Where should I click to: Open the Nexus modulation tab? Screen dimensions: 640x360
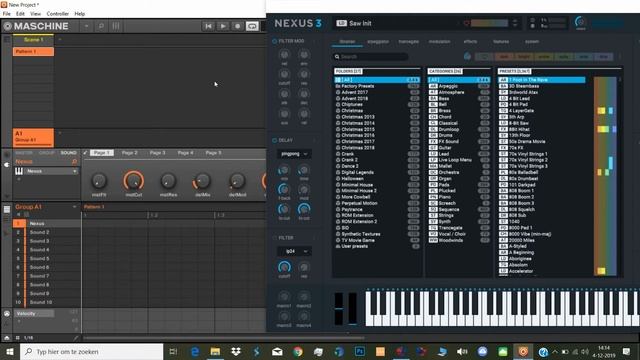tap(440, 42)
